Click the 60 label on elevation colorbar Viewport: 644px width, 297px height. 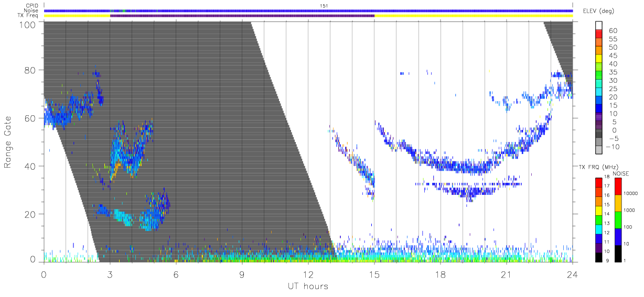click(x=612, y=30)
